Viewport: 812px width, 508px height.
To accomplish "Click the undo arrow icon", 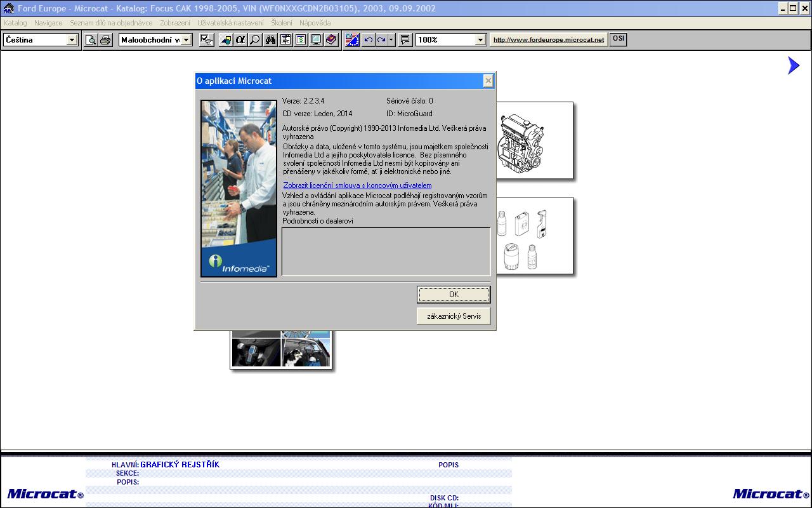I will (x=368, y=40).
